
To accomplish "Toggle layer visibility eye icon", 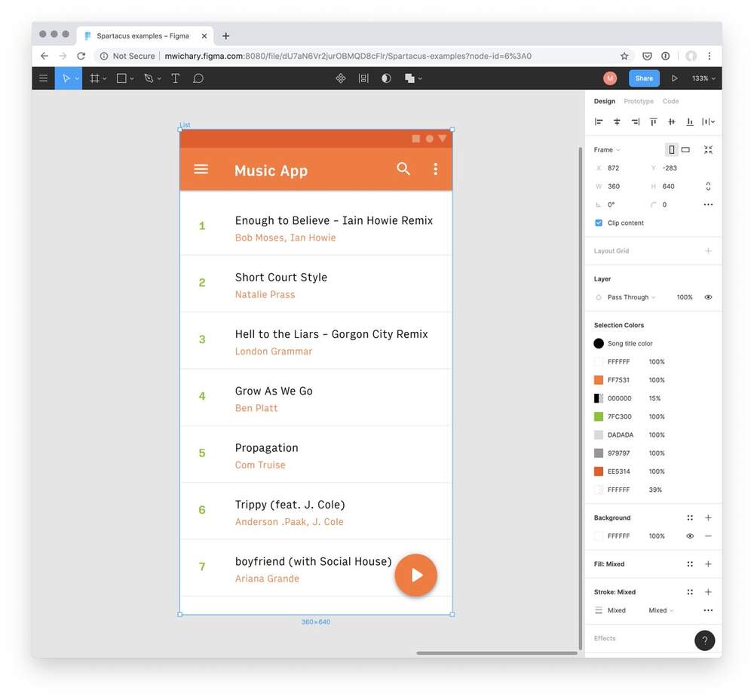I will click(x=708, y=297).
